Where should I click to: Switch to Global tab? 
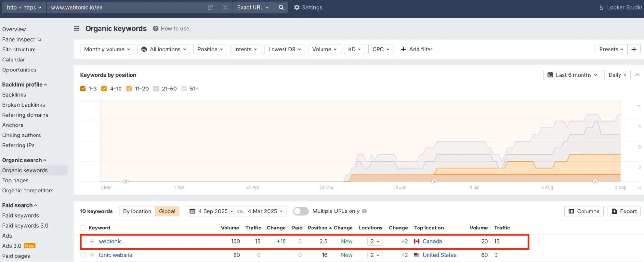167,211
